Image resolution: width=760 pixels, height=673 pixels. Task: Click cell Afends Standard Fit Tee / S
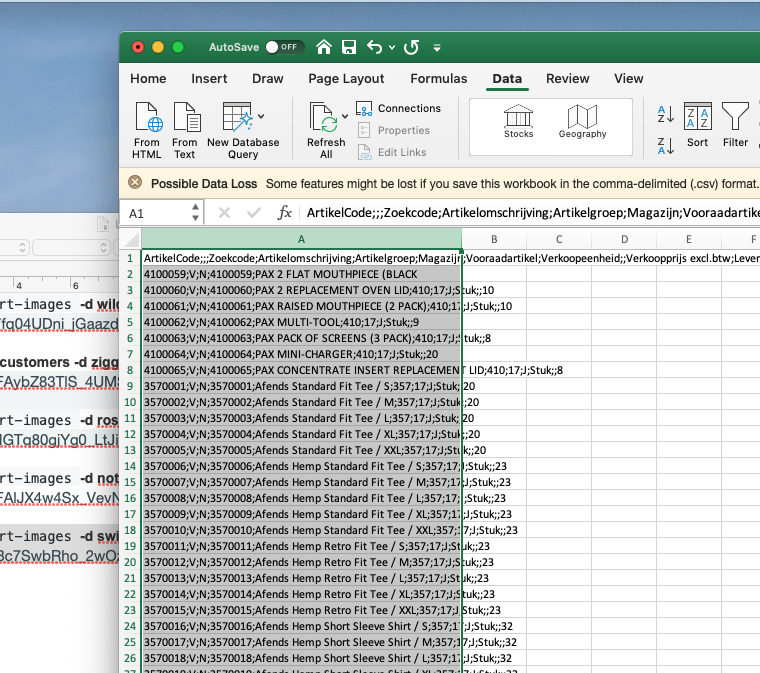tap(301, 386)
